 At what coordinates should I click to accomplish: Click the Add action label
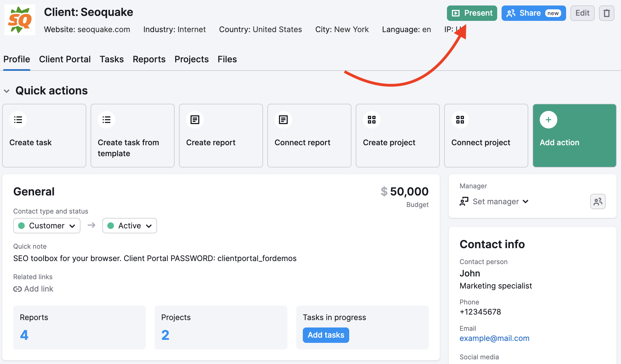(560, 142)
